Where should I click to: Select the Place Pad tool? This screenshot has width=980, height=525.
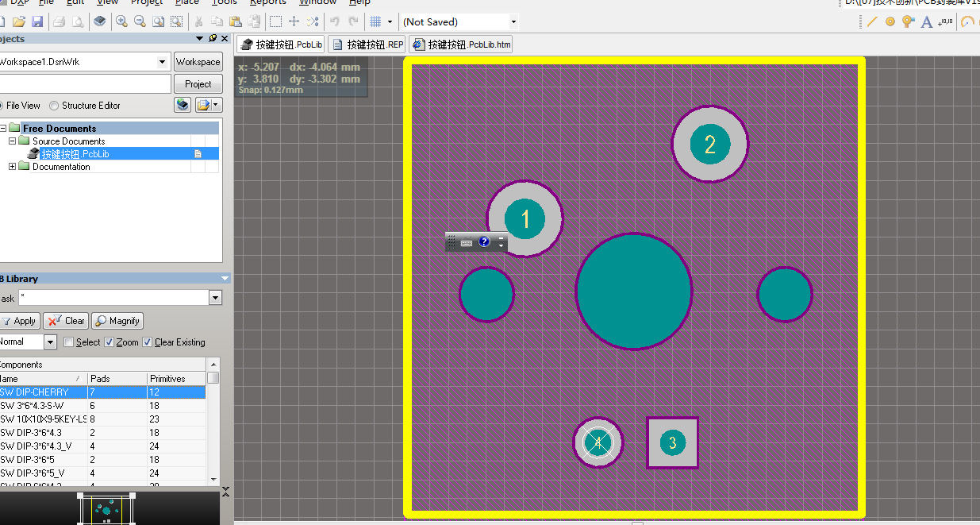(890, 21)
